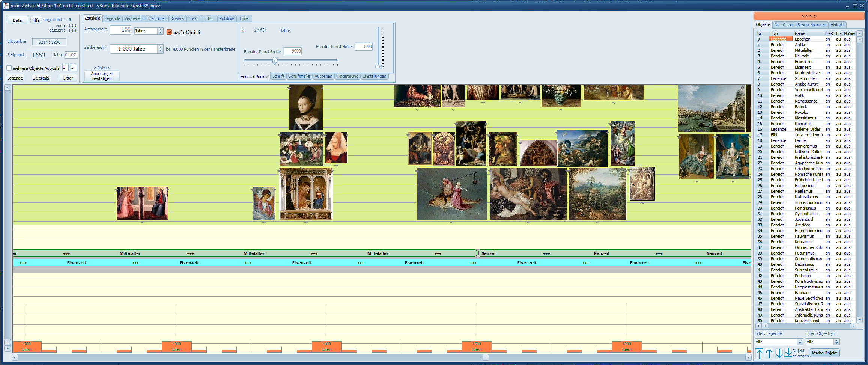The height and width of the screenshot is (365, 868).
Task: Open the Zeitbereich 1.000 Jahre dropdown
Action: (x=160, y=49)
